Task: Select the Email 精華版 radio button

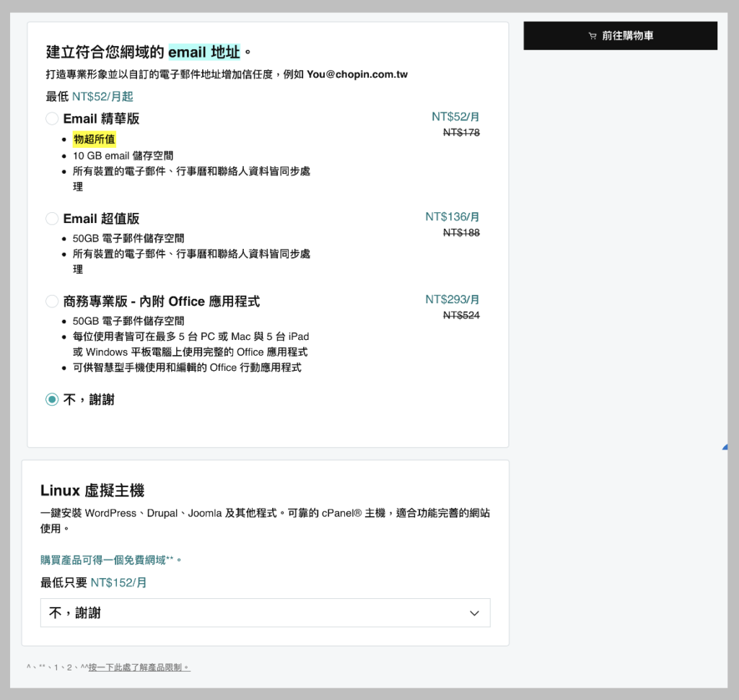Action: (x=52, y=118)
